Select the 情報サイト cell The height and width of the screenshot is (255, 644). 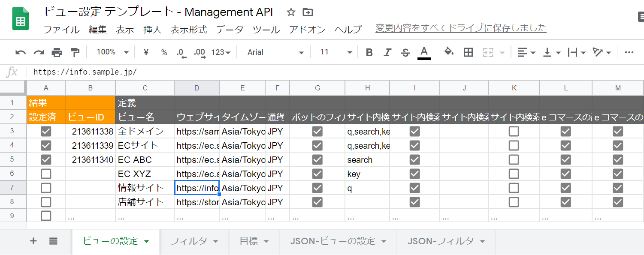pyautogui.click(x=145, y=188)
